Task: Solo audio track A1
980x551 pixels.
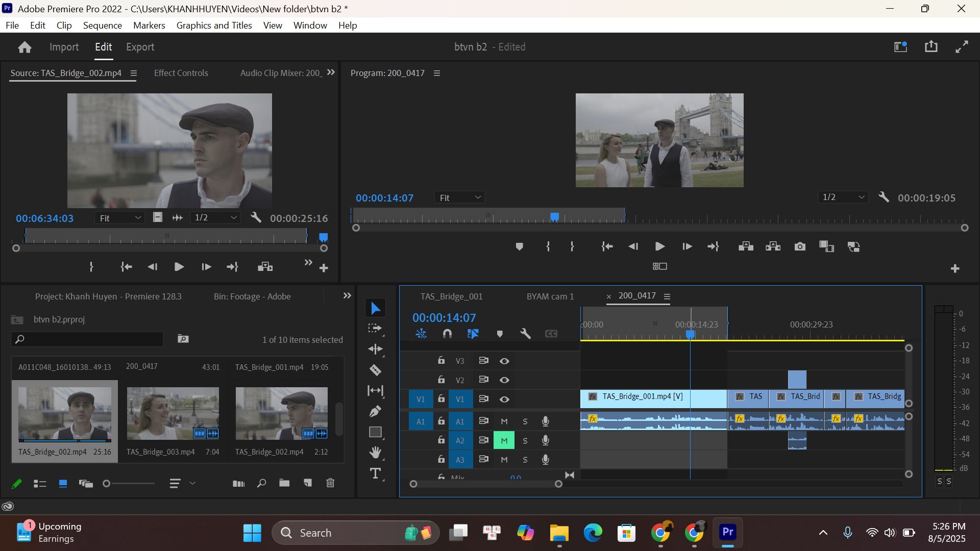Action: point(525,421)
